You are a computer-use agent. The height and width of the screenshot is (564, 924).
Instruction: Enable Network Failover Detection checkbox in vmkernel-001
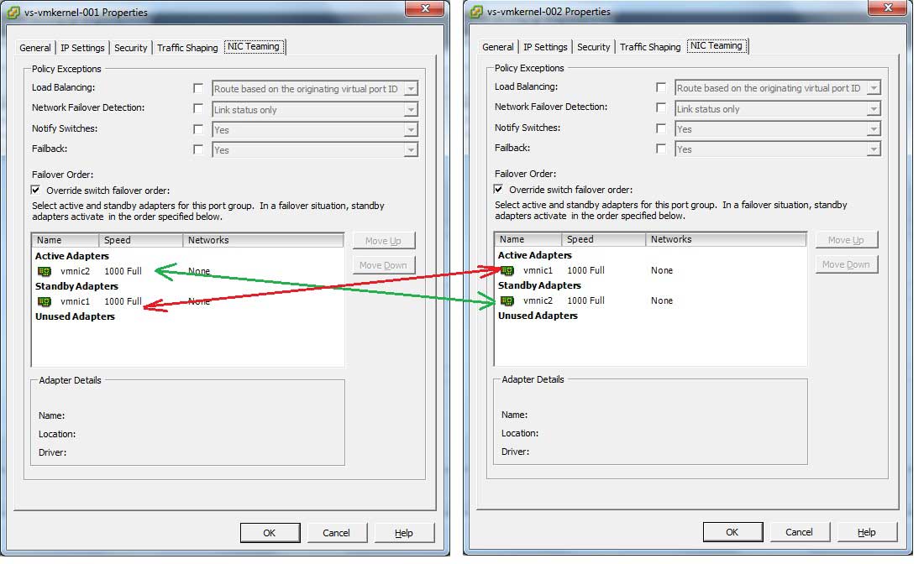(198, 108)
